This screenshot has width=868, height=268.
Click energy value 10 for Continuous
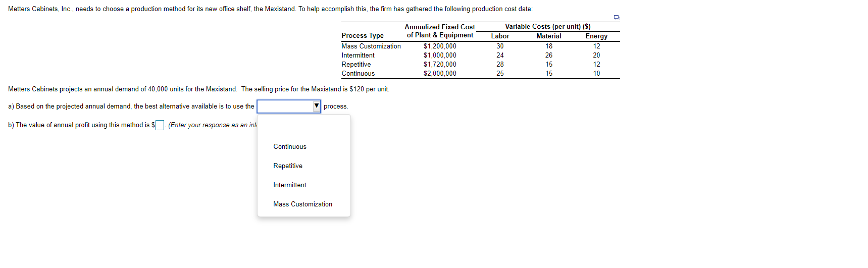click(x=596, y=73)
